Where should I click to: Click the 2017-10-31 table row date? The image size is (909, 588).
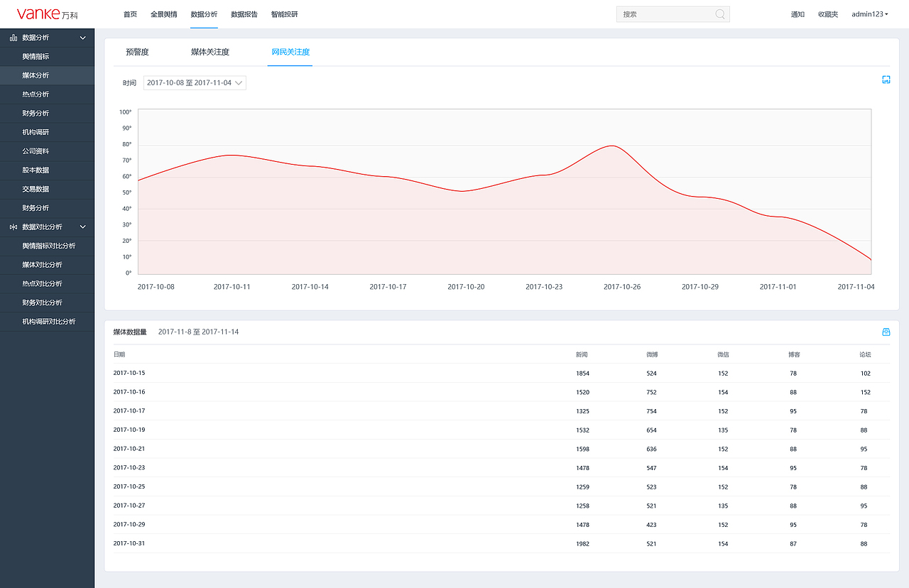129,543
